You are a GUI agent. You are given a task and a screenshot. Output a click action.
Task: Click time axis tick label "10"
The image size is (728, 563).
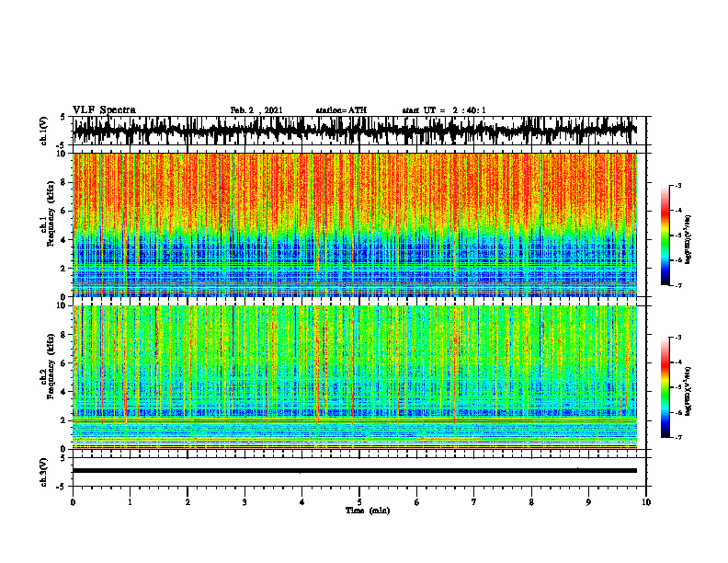tap(646, 502)
